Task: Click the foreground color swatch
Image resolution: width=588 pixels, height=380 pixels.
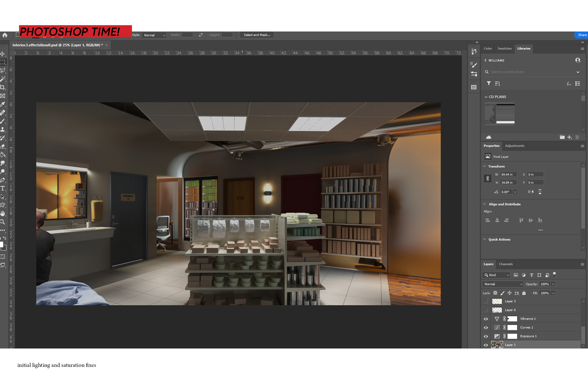Action: [x=2, y=244]
